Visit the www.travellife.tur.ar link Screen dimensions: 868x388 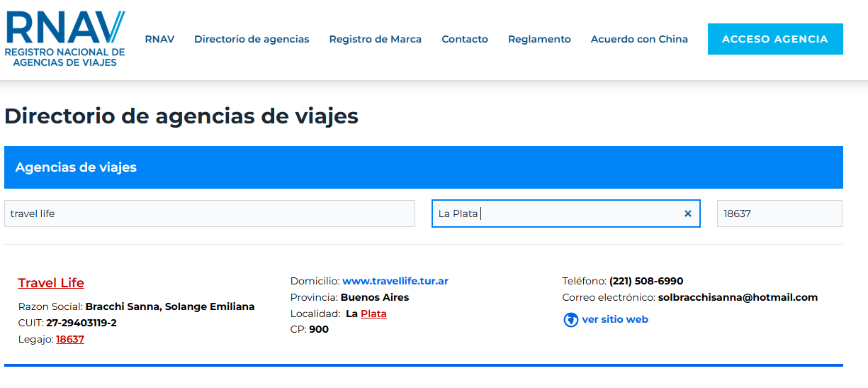click(x=395, y=281)
